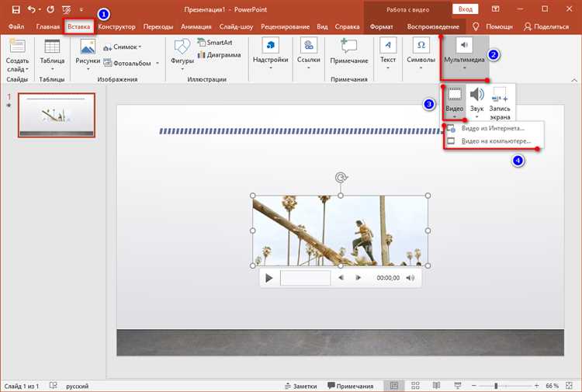Switch to the Переходы tab
Image resolution: width=582 pixels, height=392 pixels.
tap(158, 26)
